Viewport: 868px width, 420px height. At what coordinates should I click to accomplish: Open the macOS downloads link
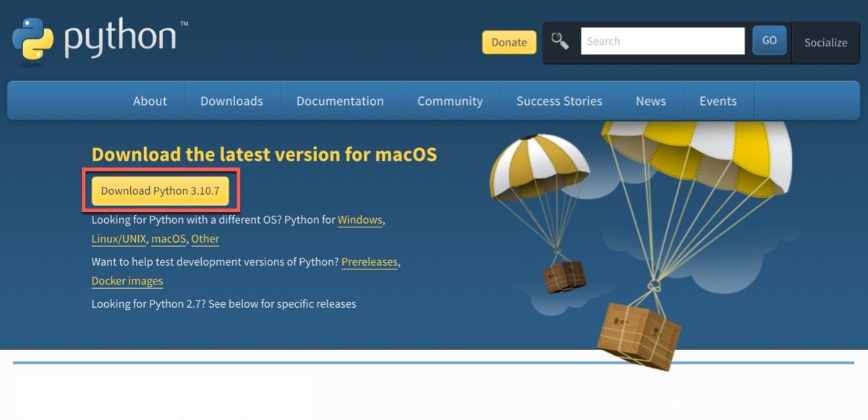168,238
